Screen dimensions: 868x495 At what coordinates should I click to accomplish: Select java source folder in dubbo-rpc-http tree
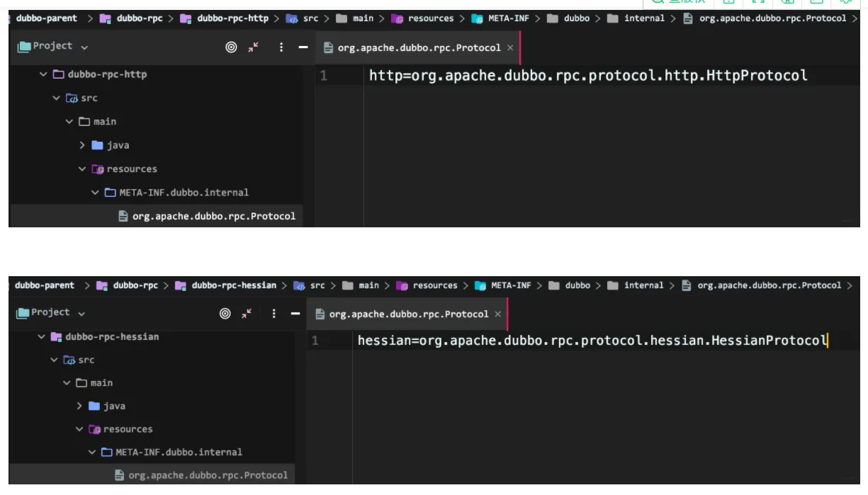(111, 145)
